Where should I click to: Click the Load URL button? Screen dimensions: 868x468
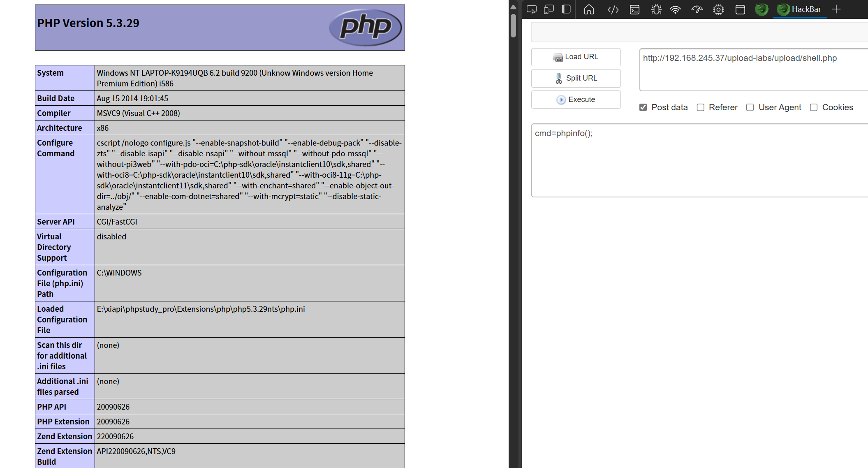point(576,57)
